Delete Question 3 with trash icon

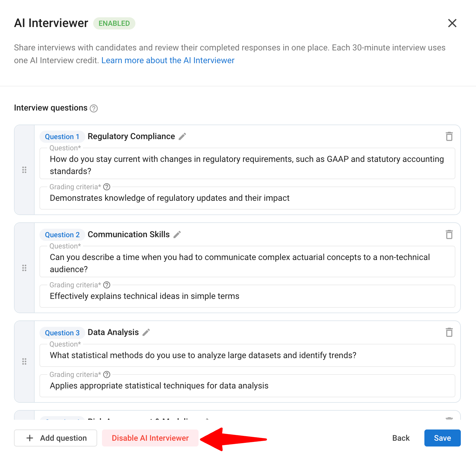(449, 332)
